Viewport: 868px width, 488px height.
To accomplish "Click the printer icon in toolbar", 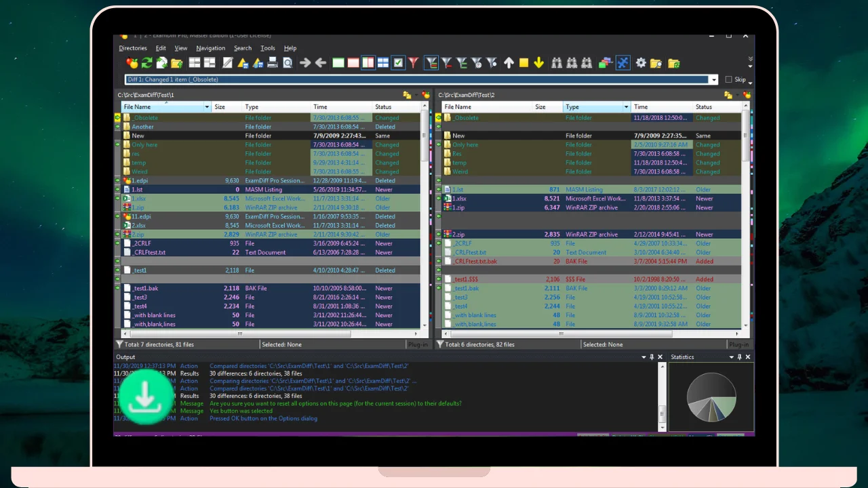I will point(273,63).
